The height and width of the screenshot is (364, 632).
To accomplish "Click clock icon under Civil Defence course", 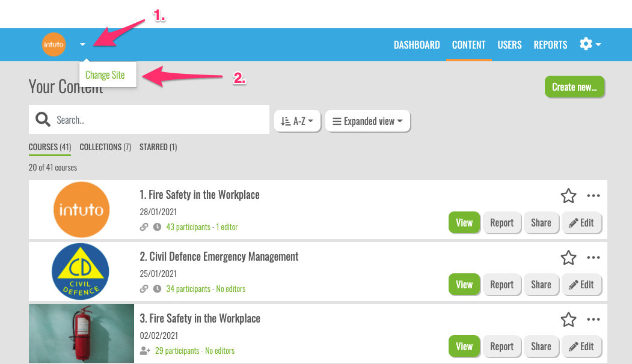I will (158, 289).
